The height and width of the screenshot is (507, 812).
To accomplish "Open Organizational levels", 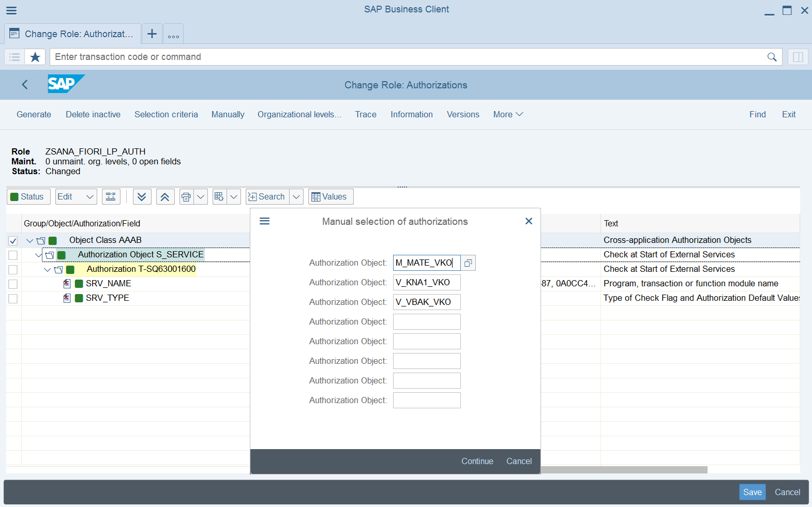I will (x=299, y=115).
